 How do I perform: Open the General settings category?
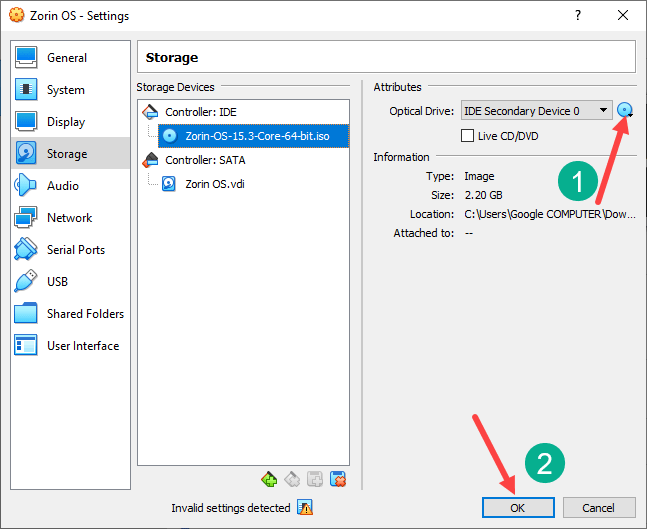[x=71, y=57]
